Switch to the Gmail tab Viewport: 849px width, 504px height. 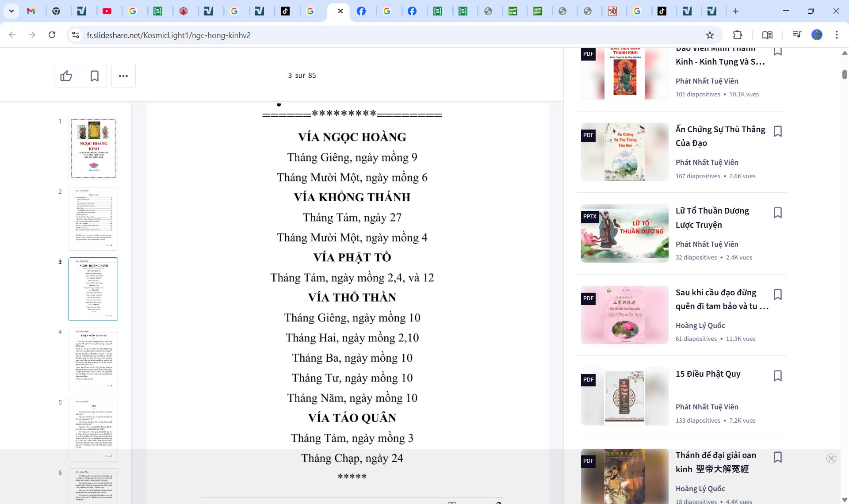tap(31, 11)
